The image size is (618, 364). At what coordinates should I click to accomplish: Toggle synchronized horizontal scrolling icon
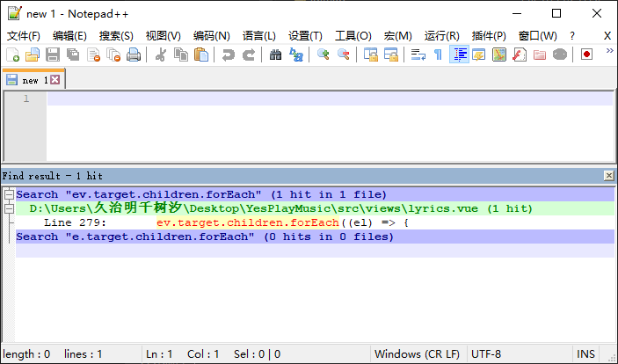pos(390,55)
